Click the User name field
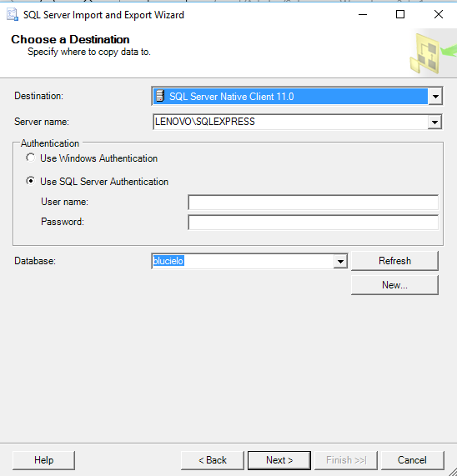 click(x=313, y=203)
